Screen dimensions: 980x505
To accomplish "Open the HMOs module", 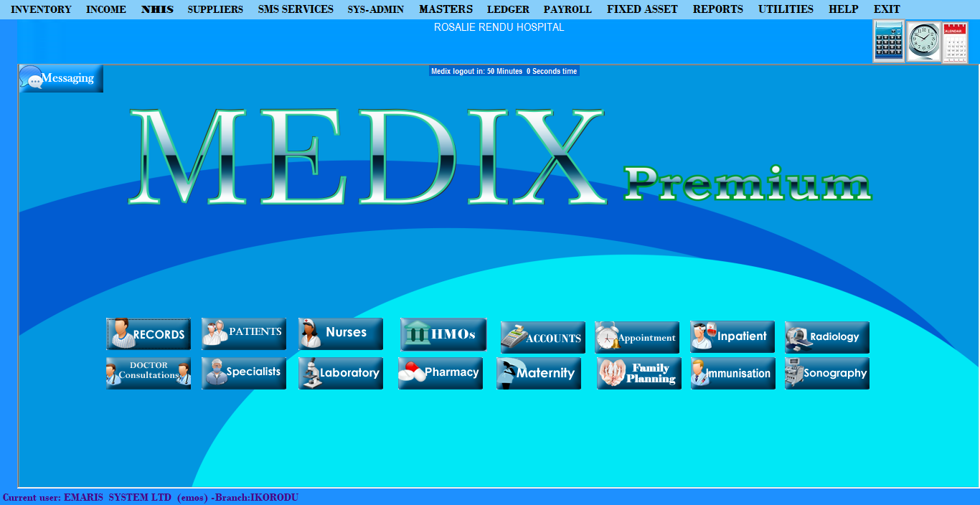I will point(443,334).
